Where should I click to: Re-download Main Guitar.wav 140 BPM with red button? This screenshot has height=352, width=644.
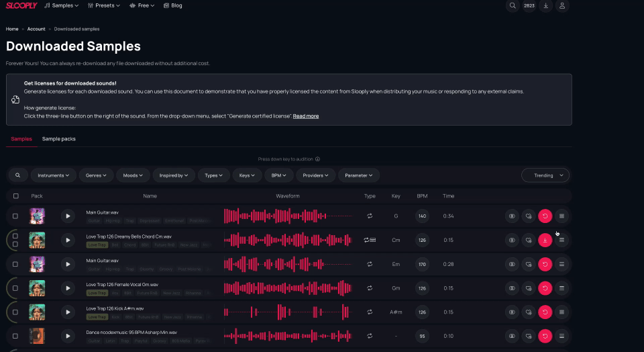point(545,216)
